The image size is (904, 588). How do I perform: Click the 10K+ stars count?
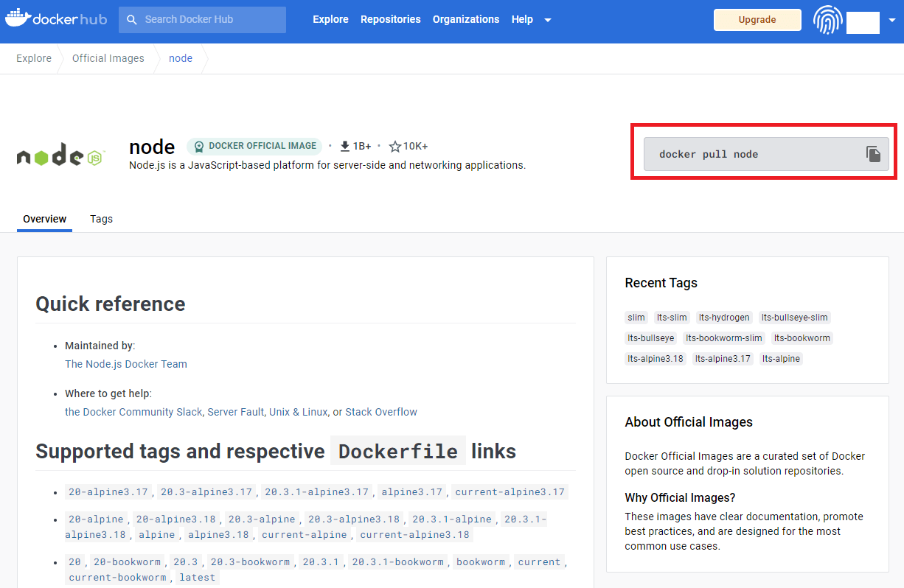coord(415,146)
